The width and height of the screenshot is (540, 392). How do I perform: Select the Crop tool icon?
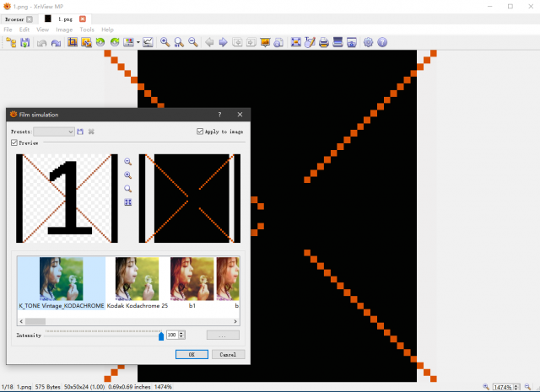[x=73, y=42]
